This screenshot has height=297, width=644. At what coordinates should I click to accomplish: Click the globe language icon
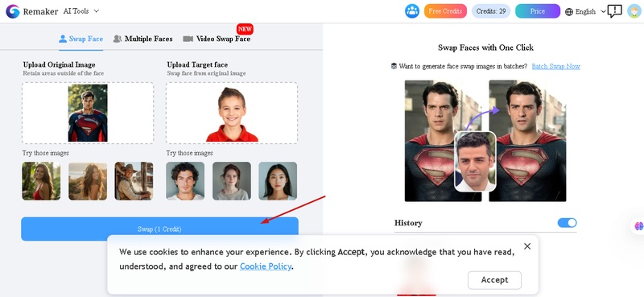coord(569,11)
